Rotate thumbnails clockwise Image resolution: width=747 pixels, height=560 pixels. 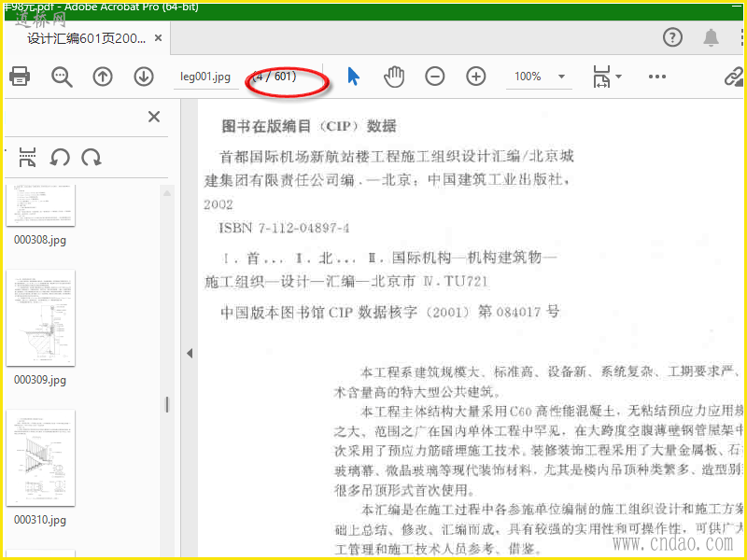(91, 157)
